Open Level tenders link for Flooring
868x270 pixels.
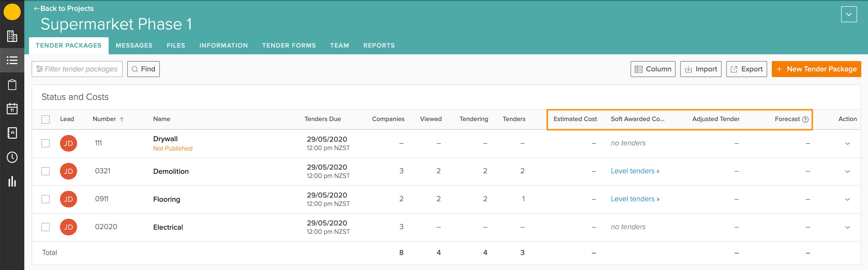[635, 199]
